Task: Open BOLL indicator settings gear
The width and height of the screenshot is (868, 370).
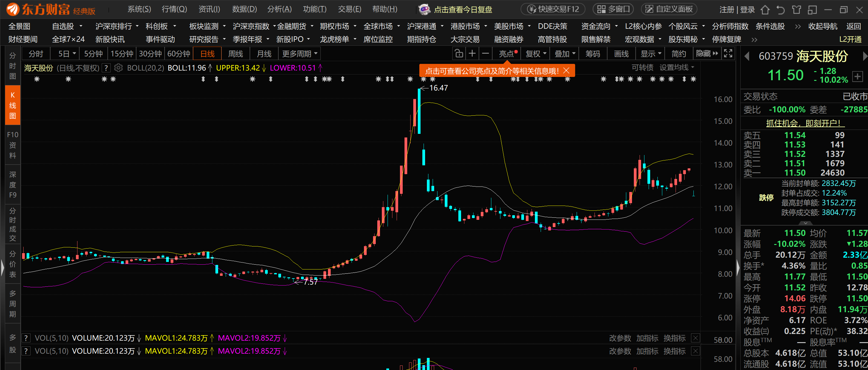Action: pos(118,68)
